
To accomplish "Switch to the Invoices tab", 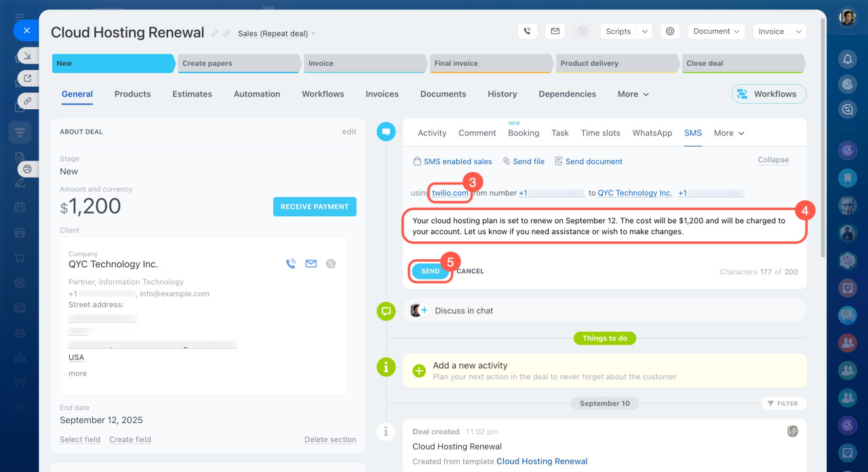I will (382, 94).
